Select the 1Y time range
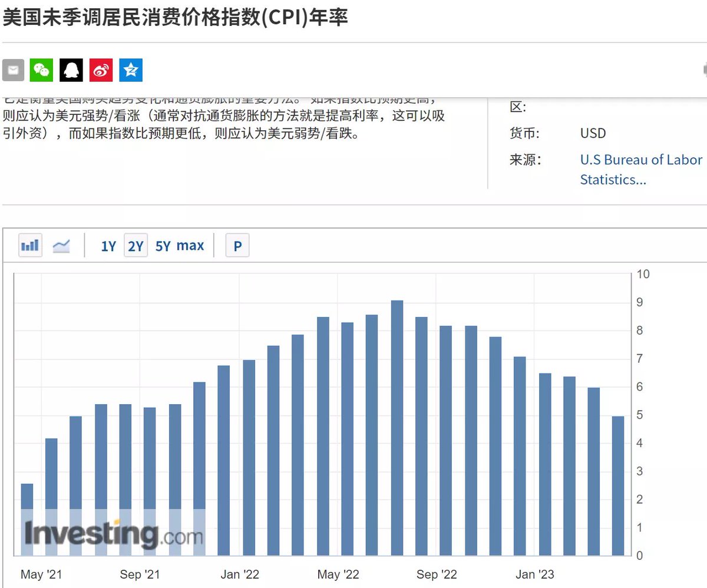Viewport: 707px width, 588px height. (x=108, y=246)
